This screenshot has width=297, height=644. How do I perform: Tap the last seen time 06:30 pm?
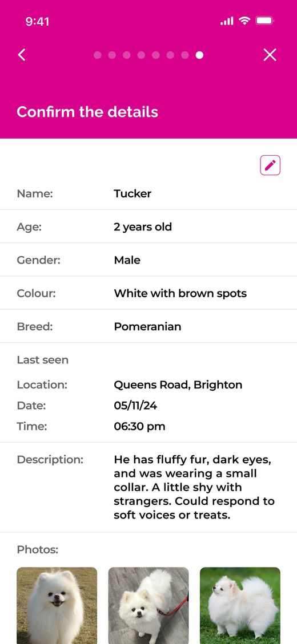click(139, 426)
